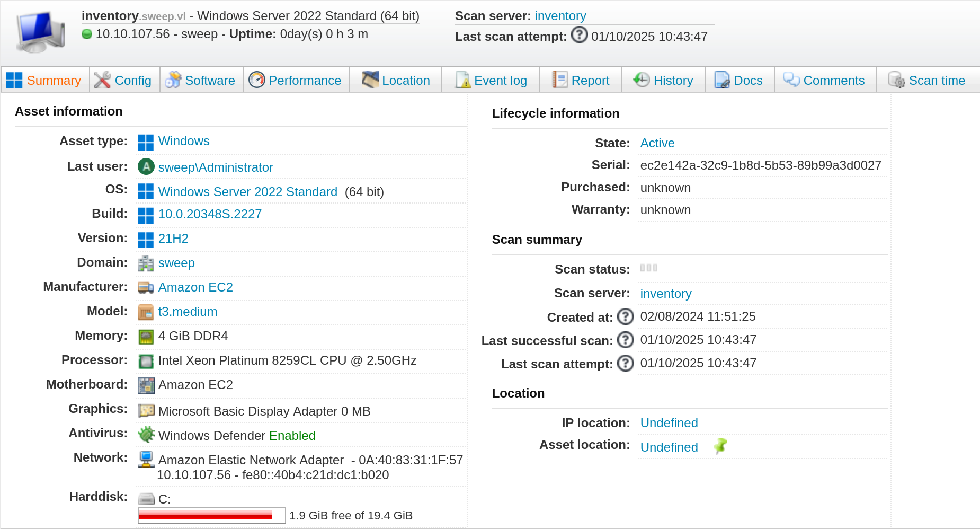This screenshot has width=980, height=529.
Task: Open the Software tab
Action: point(201,81)
